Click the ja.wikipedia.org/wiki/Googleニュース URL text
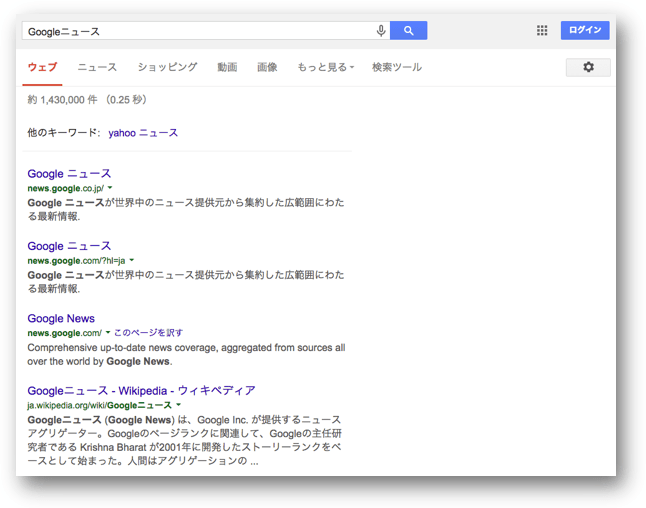 tap(99, 405)
